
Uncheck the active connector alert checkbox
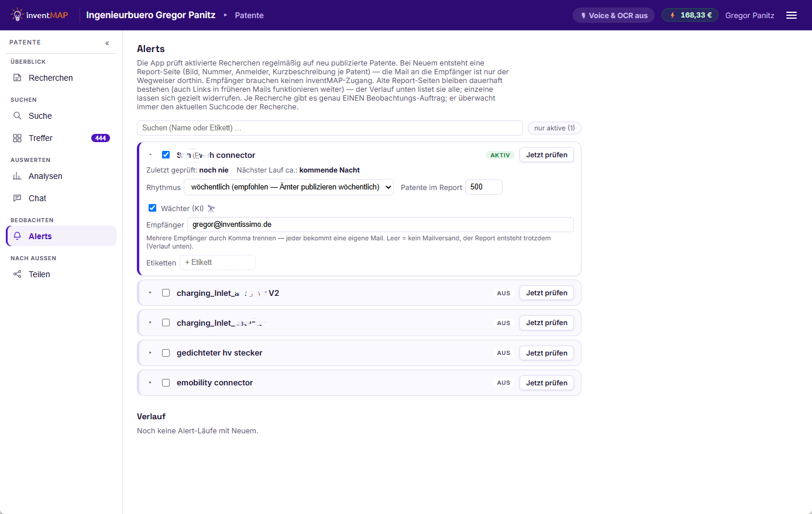(166, 155)
